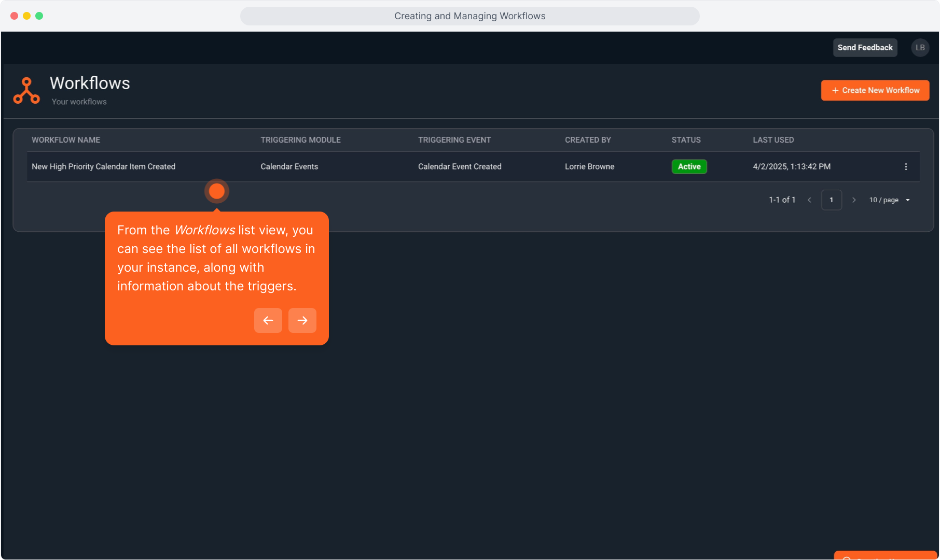This screenshot has width=940, height=560.
Task: Select page 1 in pagination
Action: (x=832, y=200)
